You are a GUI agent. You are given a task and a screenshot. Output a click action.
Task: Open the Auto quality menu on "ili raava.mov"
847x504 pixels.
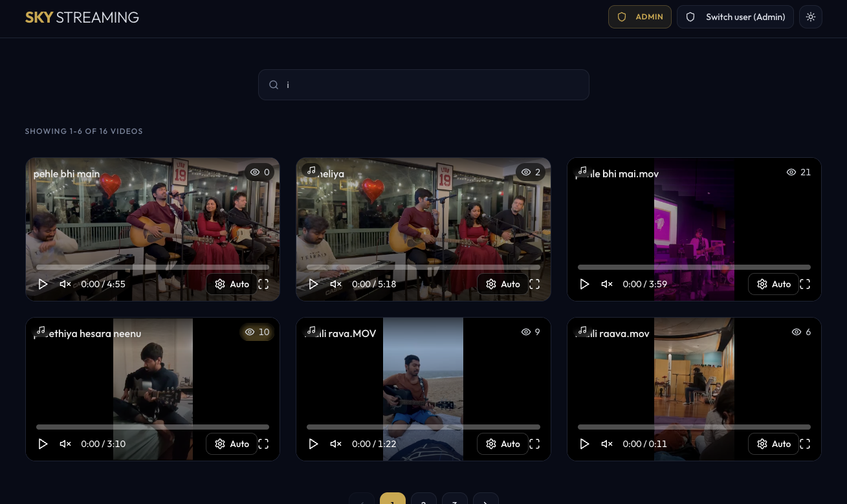coord(773,444)
